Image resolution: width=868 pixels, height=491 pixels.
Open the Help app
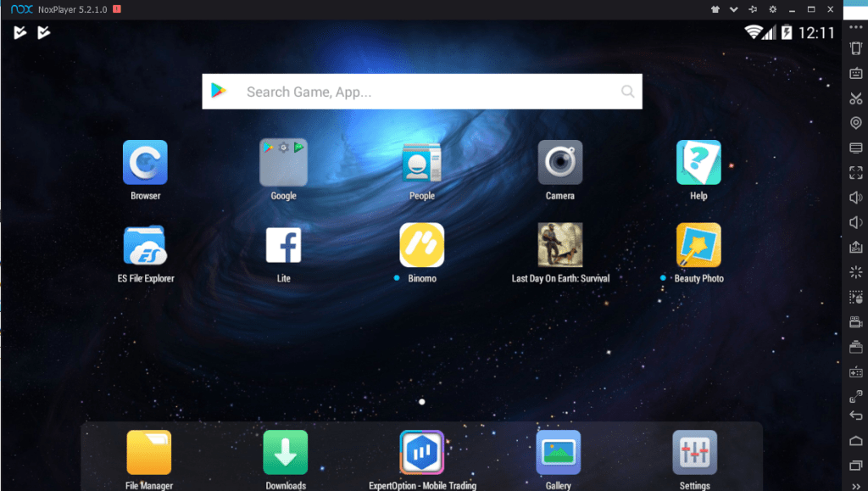coord(698,162)
